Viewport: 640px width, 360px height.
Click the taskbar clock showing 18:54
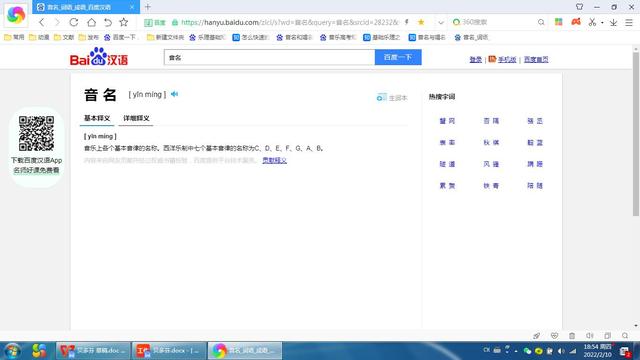pyautogui.click(x=598, y=351)
